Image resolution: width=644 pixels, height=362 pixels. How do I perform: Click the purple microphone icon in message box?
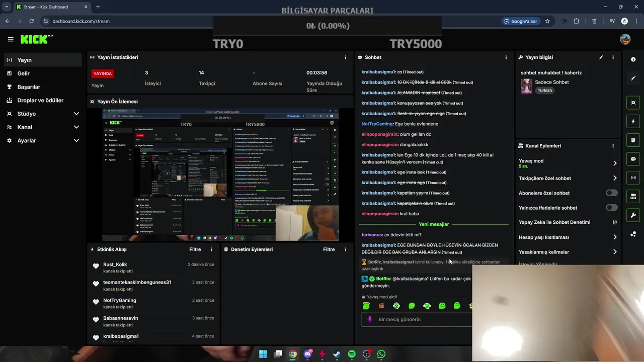(370, 319)
